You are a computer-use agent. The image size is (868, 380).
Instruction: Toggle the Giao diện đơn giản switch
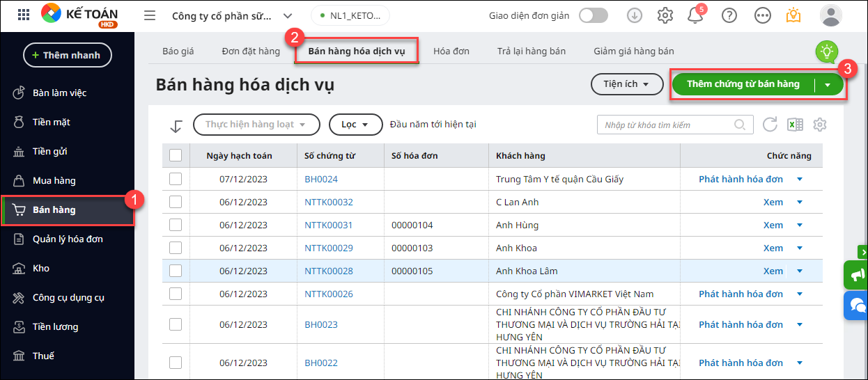pyautogui.click(x=593, y=15)
